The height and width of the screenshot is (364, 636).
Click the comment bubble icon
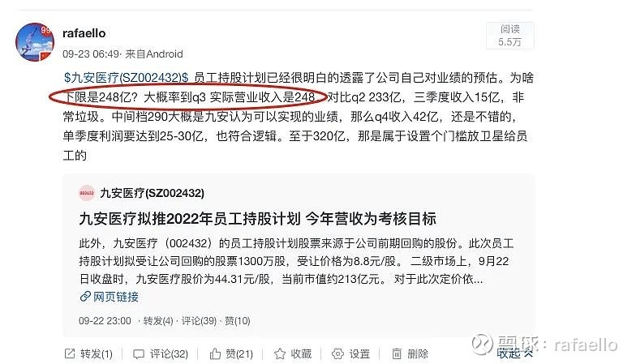click(139, 353)
